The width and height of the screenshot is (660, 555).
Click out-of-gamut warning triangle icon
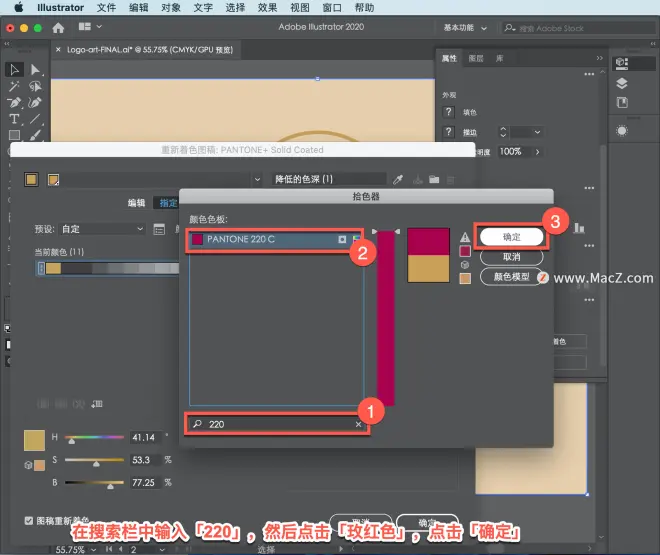pyautogui.click(x=465, y=237)
